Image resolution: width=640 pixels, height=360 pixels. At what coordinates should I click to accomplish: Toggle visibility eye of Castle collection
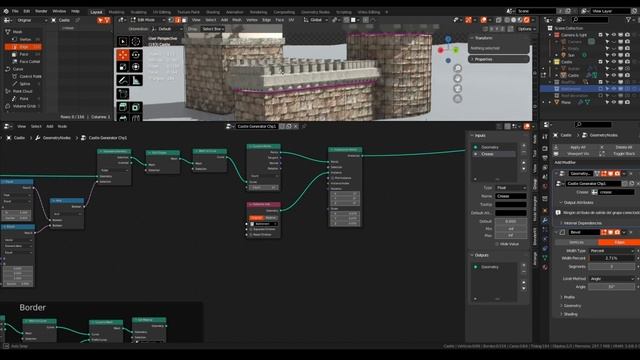point(614,62)
